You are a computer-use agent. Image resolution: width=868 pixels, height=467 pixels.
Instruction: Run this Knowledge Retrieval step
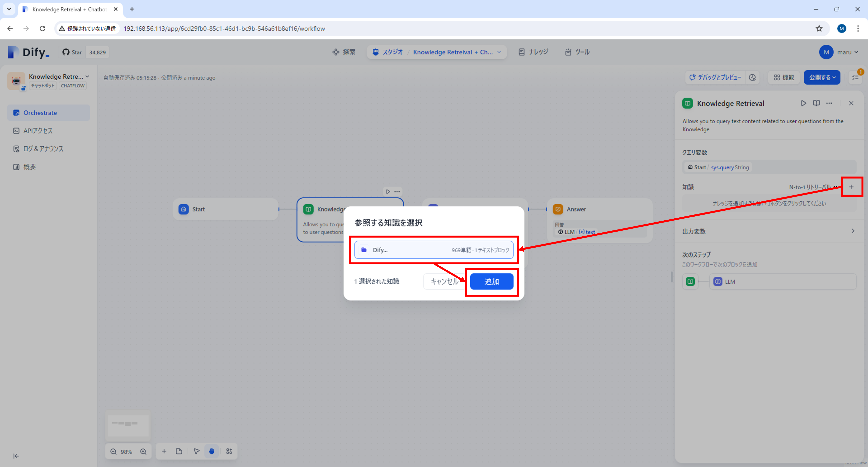pyautogui.click(x=803, y=103)
